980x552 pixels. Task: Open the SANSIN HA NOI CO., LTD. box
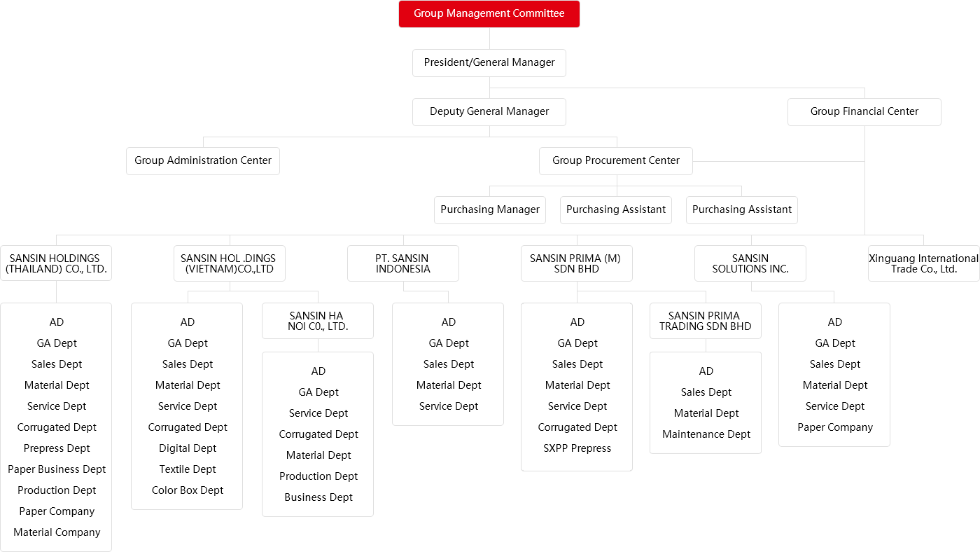coord(318,321)
